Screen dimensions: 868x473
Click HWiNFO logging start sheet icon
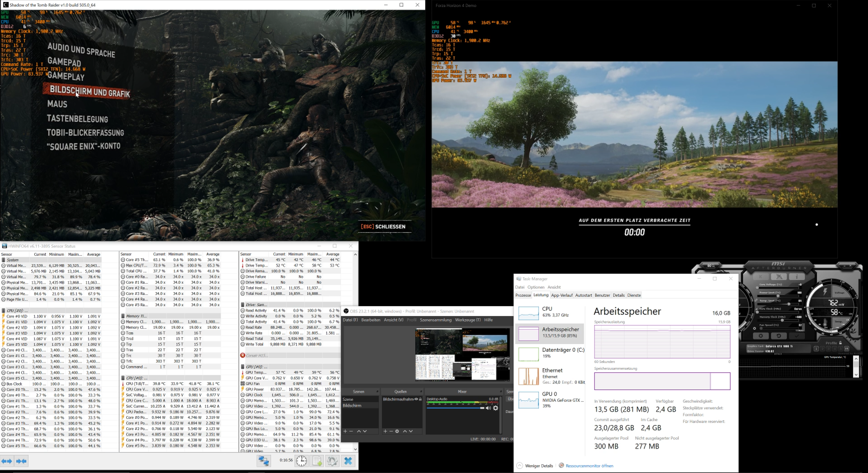point(317,461)
